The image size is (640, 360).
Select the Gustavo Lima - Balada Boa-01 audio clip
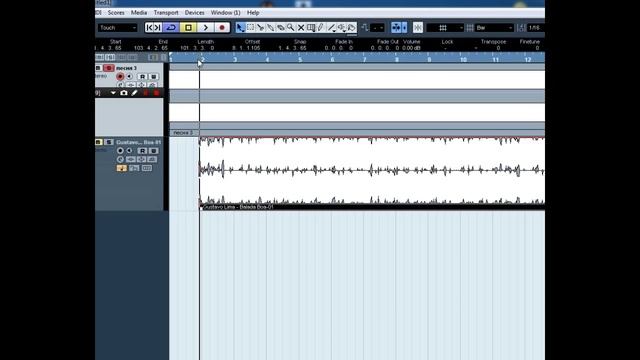click(372, 173)
